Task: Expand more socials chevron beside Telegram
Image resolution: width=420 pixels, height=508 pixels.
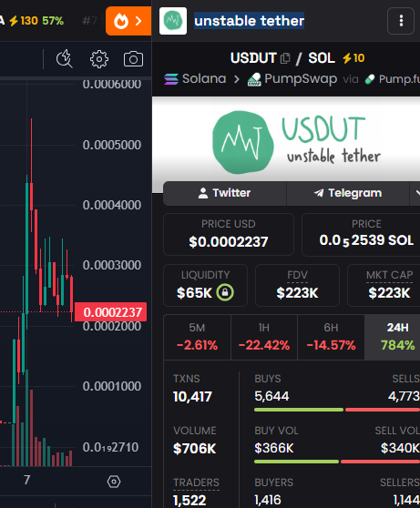Action: click(x=415, y=193)
